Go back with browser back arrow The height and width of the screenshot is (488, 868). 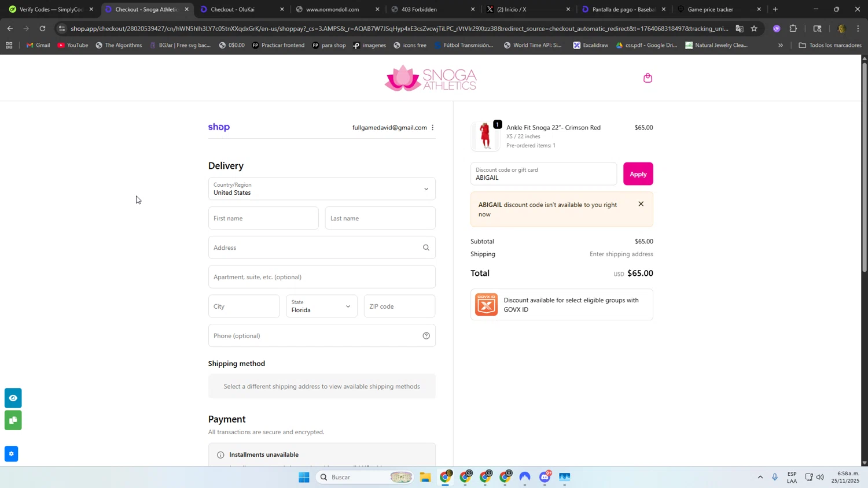tap(10, 28)
